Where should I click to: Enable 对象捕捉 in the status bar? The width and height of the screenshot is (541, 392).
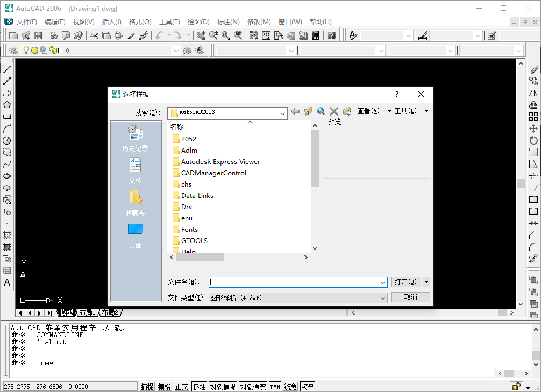[x=223, y=386]
